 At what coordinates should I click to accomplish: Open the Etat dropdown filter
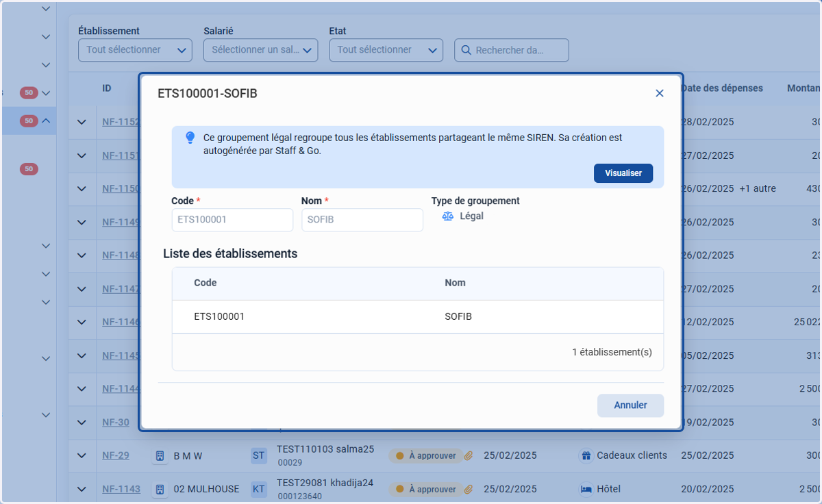(386, 50)
